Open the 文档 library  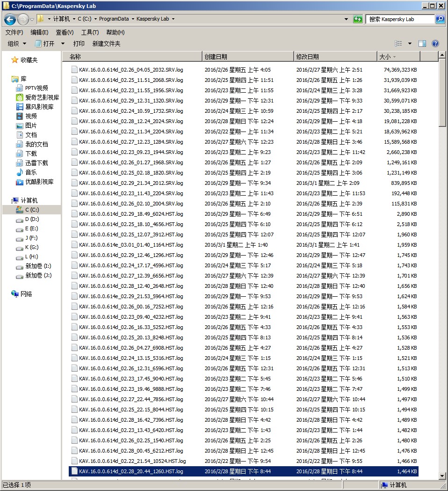point(27,135)
